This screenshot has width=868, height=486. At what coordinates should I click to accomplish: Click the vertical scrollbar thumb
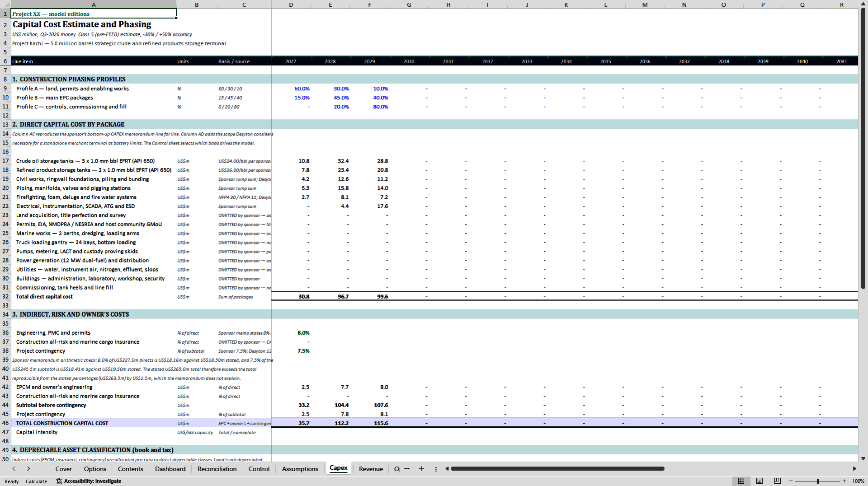[863, 149]
